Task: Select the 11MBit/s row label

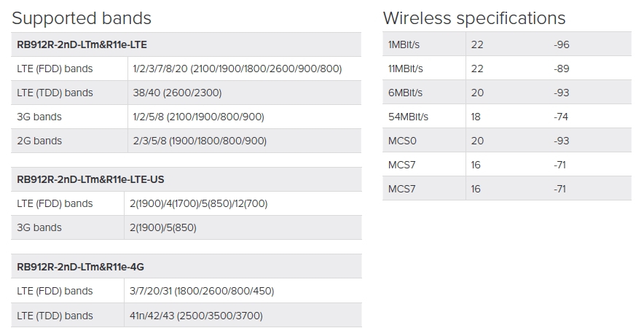Action: pos(406,69)
